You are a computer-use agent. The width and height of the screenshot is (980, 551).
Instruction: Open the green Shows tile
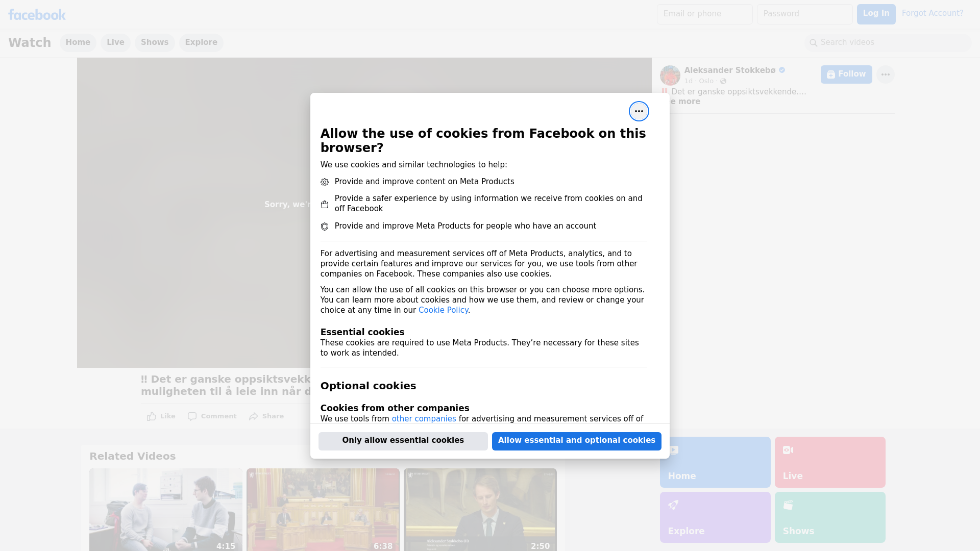830,517
